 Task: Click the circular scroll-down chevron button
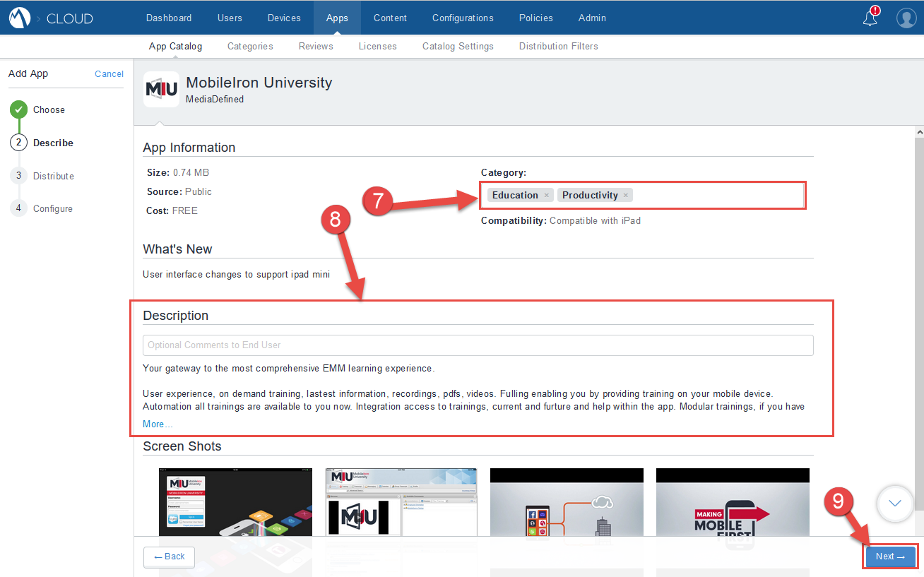[x=894, y=504]
